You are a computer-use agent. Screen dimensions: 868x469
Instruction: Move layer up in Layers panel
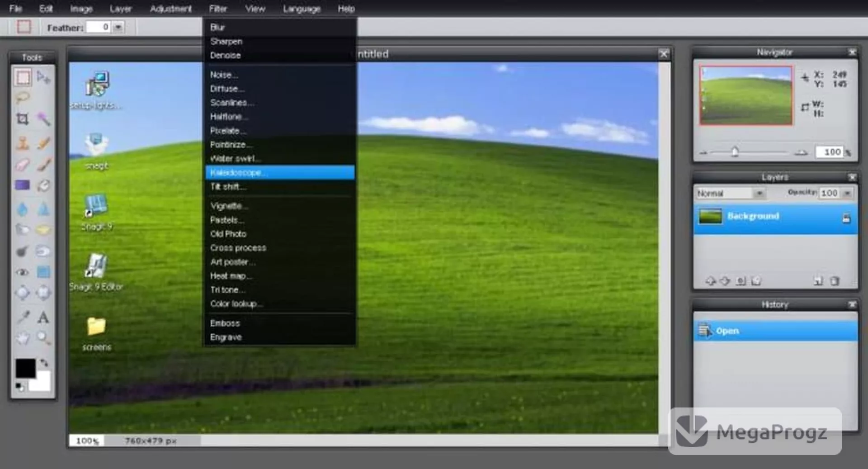click(711, 281)
